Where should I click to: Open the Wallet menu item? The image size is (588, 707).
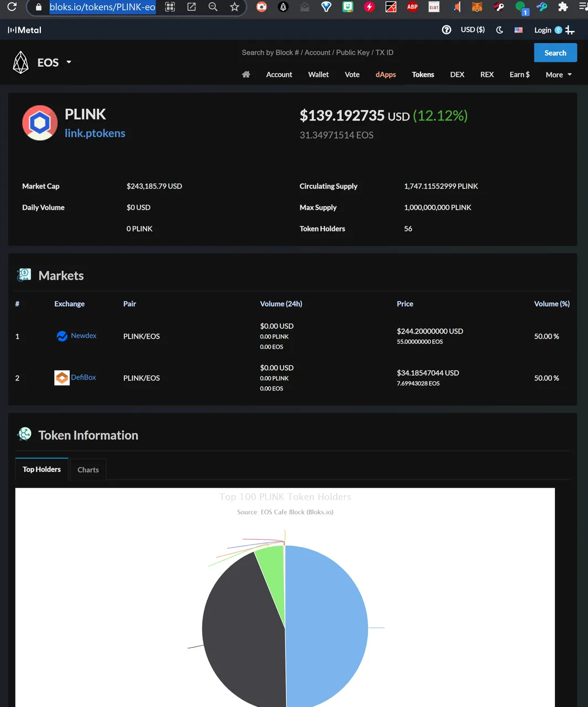(x=318, y=75)
